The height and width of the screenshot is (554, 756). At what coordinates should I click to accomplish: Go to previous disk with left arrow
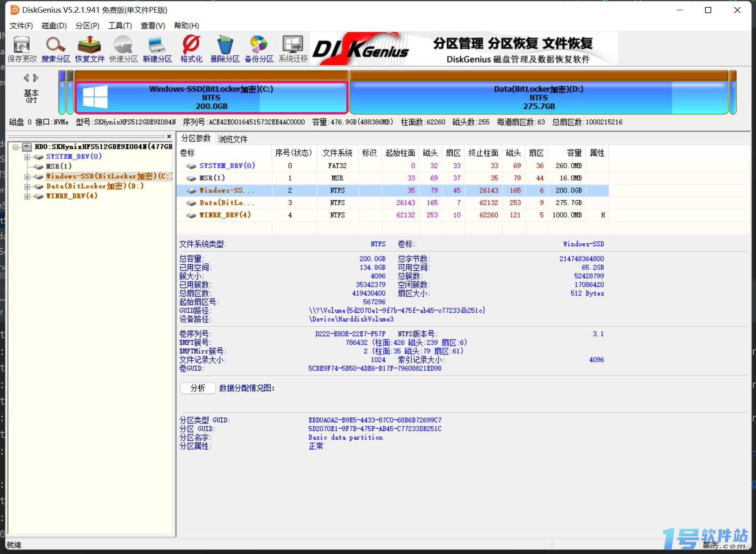point(27,78)
